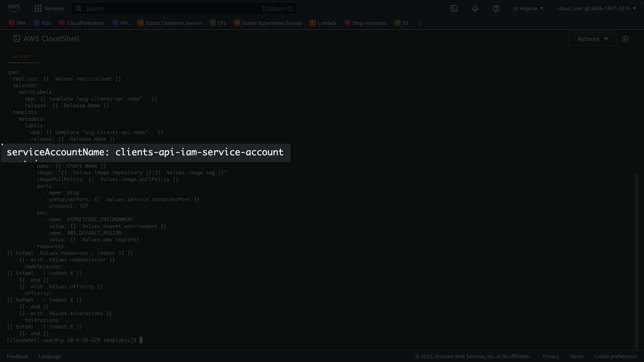Open the Lambda bookmark shortcut
Screen dimensions: 644x362
pyautogui.click(x=323, y=23)
